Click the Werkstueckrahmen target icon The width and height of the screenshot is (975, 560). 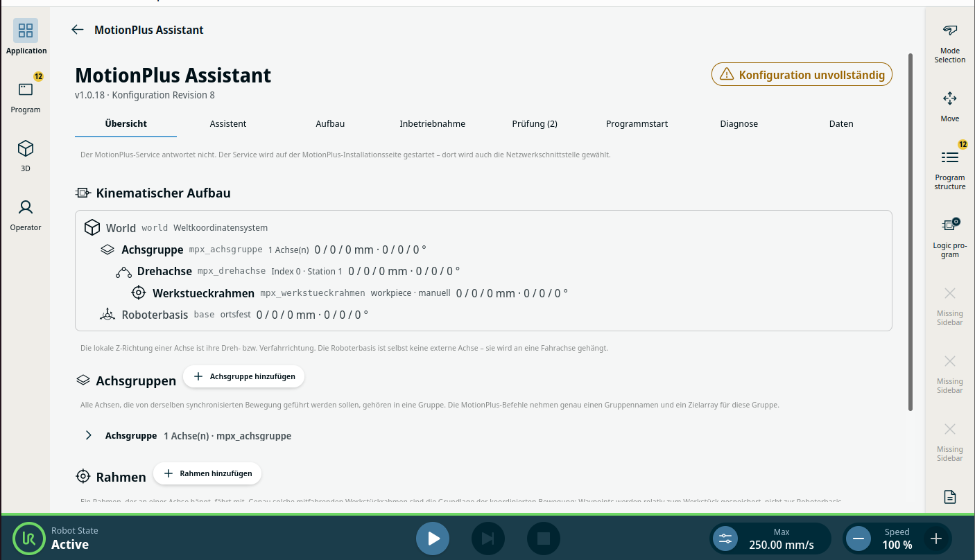coord(139,293)
